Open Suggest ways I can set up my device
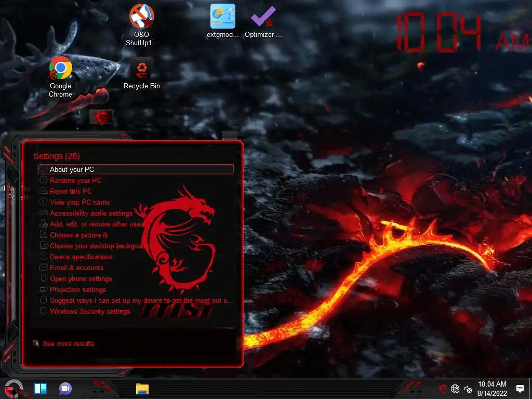The width and height of the screenshot is (532, 399). tap(136, 301)
